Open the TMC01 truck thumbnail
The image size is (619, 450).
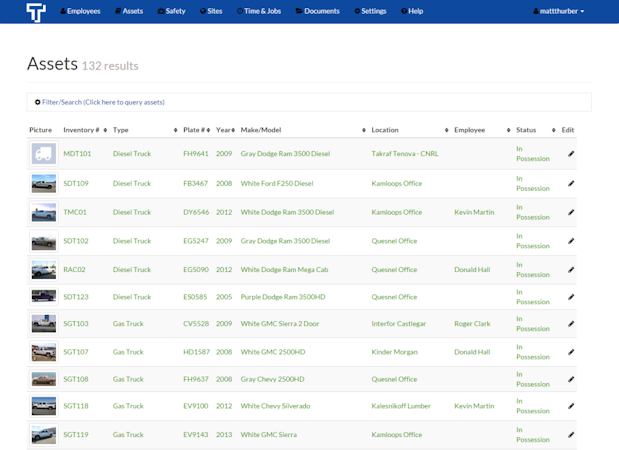click(x=44, y=212)
